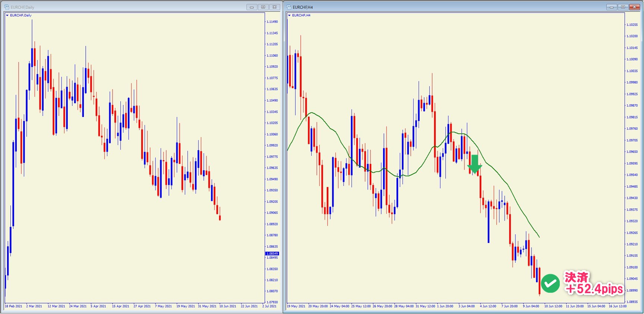Screen dimensions: 644x314
Task: Expand the triangle beside EURCHF,H4 chart label
Action: pos(289,15)
